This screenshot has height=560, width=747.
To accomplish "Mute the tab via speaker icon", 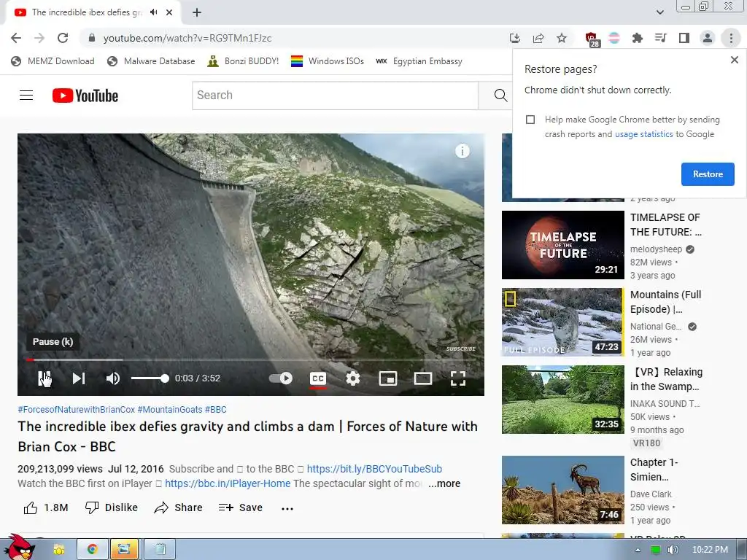I will click(153, 12).
